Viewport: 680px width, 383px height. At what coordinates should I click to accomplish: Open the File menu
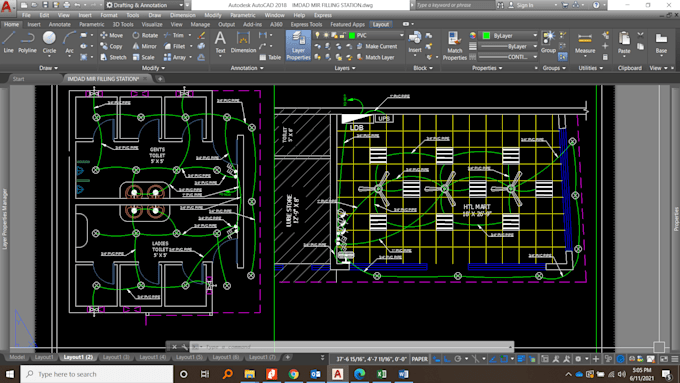point(26,15)
